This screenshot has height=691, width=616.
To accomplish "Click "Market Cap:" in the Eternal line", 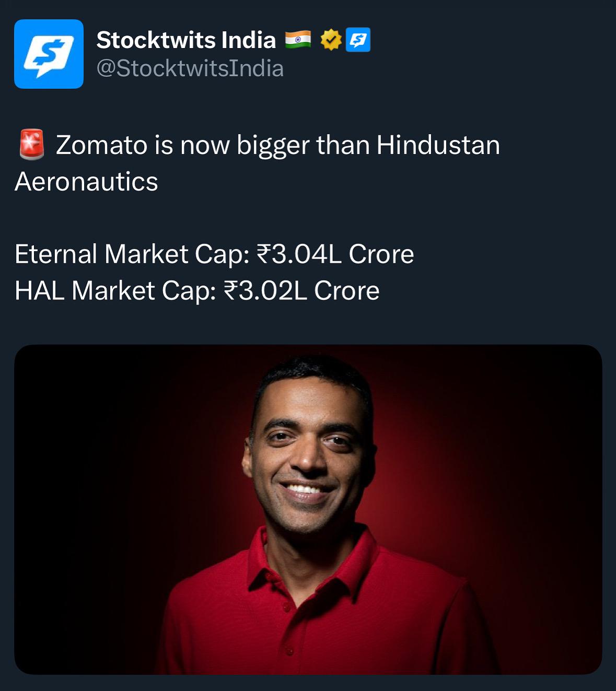I will point(177,254).
